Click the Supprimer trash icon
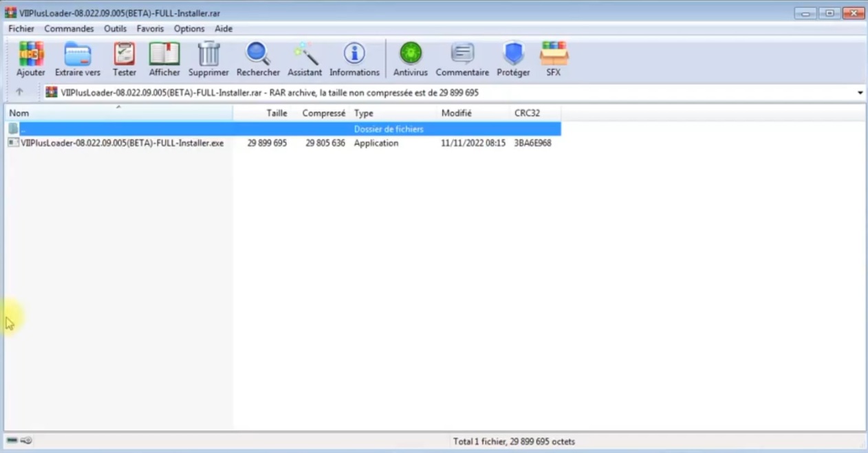 coord(208,58)
